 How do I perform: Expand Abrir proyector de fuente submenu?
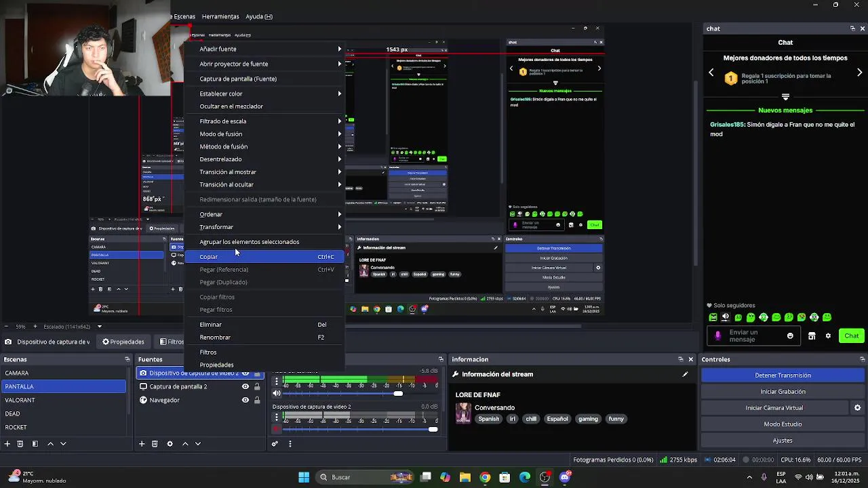click(264, 64)
